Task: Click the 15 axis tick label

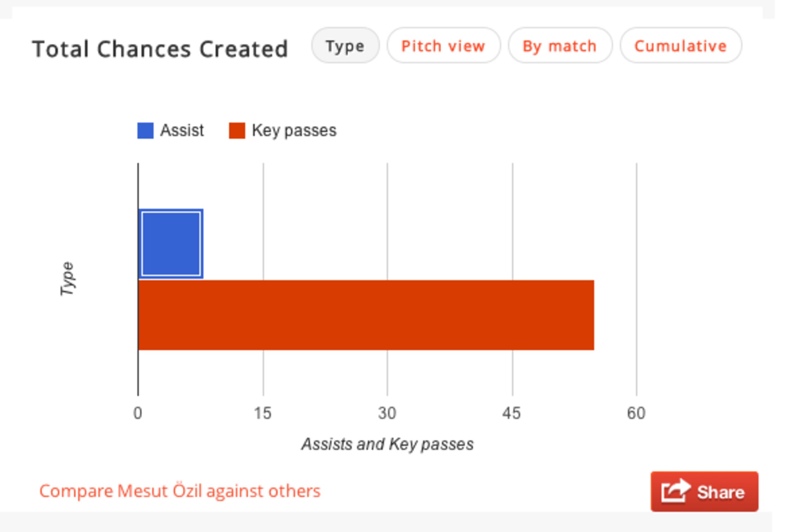Action: pyautogui.click(x=263, y=413)
